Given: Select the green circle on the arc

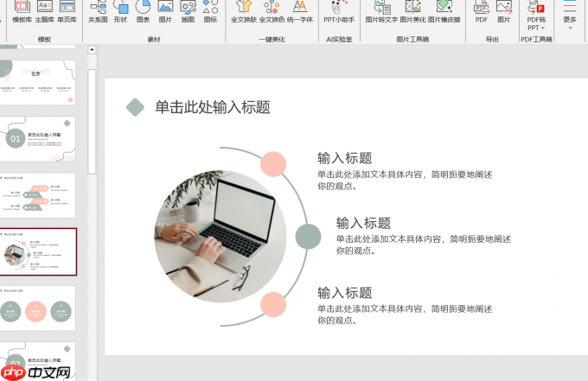Looking at the screenshot, I should pos(308,237).
